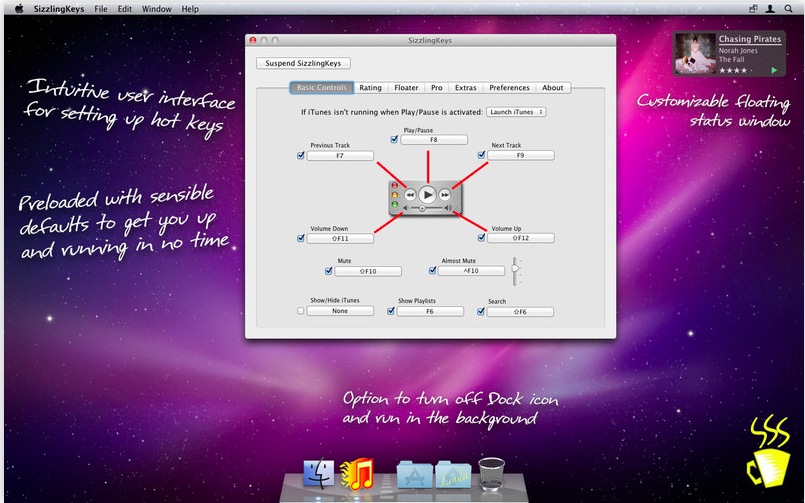Click the Almost Mute ^F10 field
The image size is (805, 503).
click(x=471, y=270)
